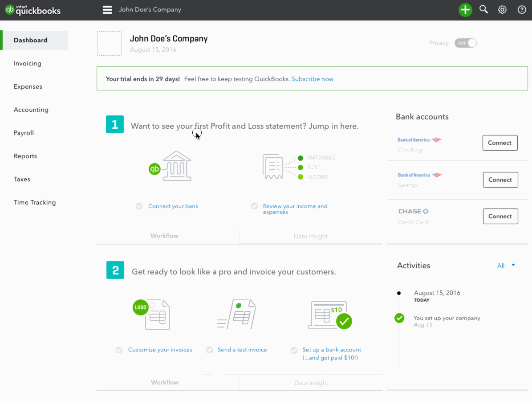Viewport: 532px width, 401px height.
Task: Open the settings gear menu
Action: (502, 10)
